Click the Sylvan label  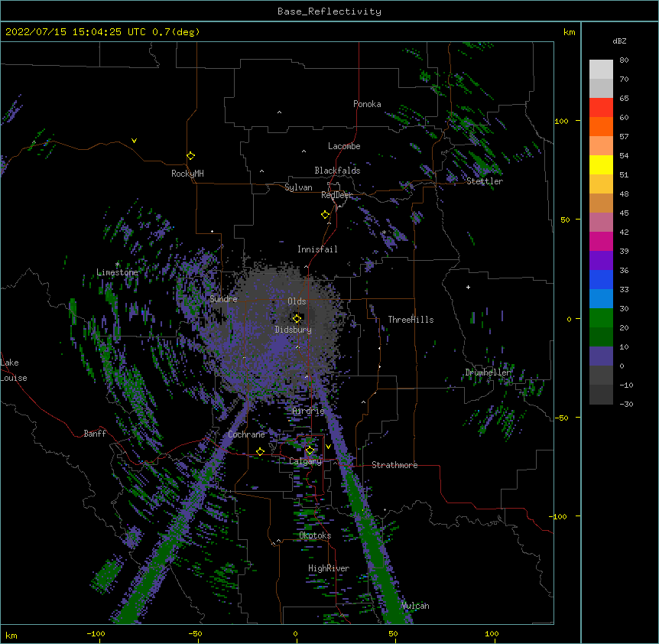tap(298, 187)
